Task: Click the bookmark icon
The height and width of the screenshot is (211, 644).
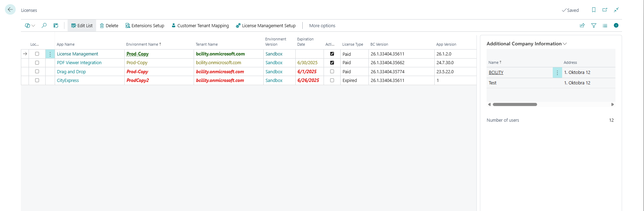Action: point(593,10)
